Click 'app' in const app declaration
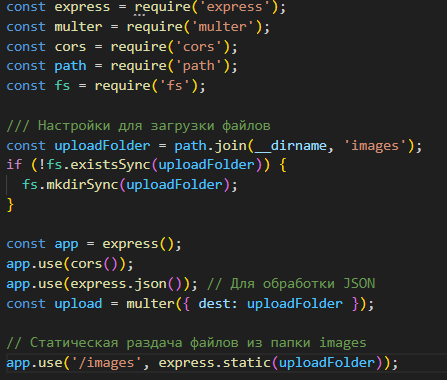The height and width of the screenshot is (380, 447). click(x=66, y=244)
